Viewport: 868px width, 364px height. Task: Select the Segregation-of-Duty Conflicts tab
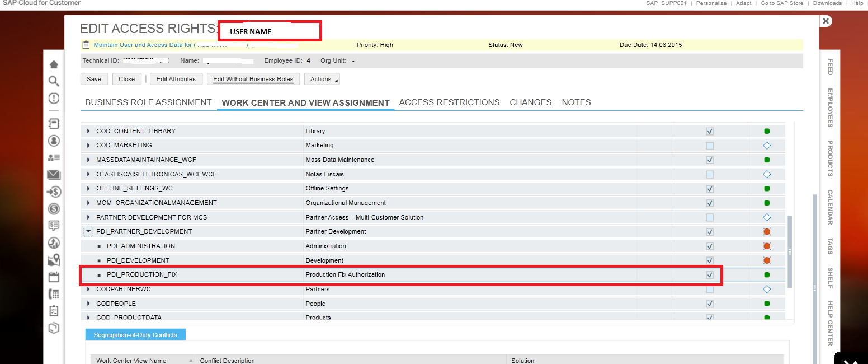click(x=135, y=335)
